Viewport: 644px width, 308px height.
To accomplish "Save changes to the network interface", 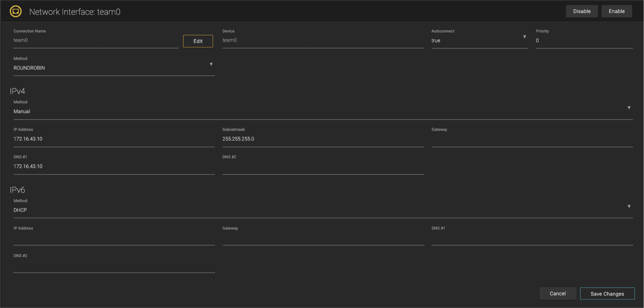I will 607,294.
